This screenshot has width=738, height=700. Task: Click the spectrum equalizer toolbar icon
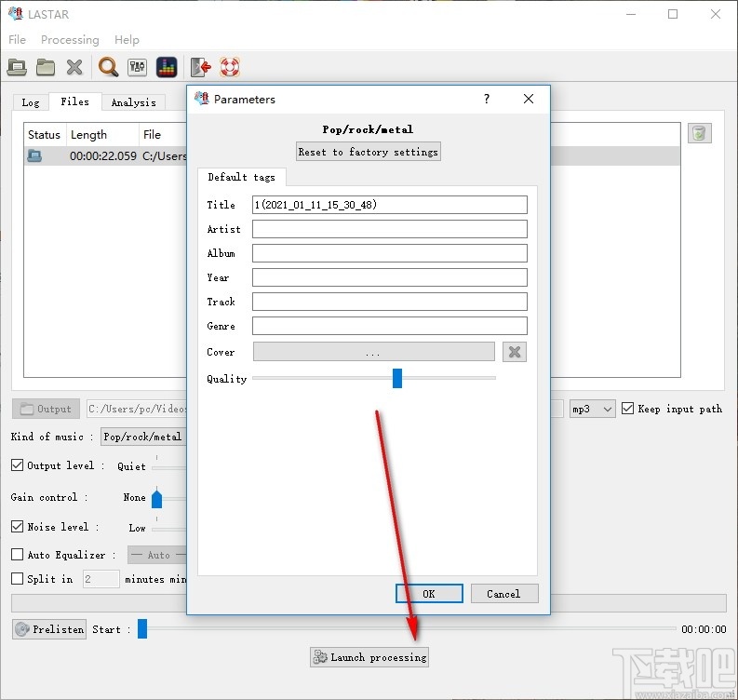pos(167,67)
